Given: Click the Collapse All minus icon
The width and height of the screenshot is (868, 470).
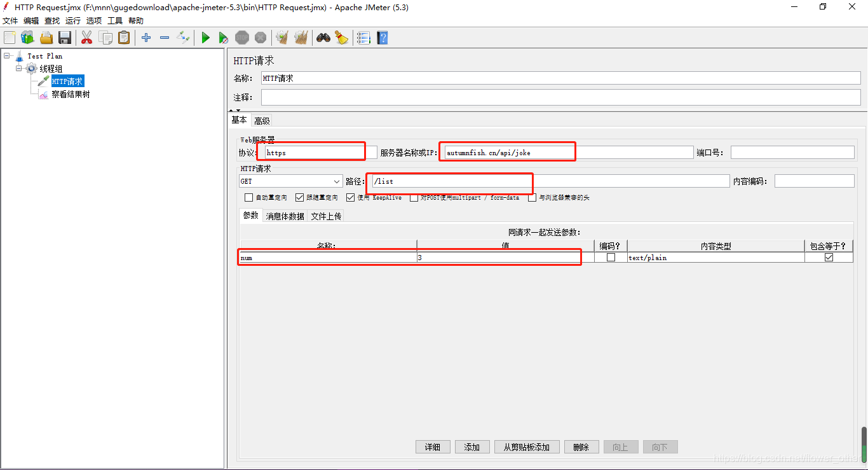Looking at the screenshot, I should 165,38.
